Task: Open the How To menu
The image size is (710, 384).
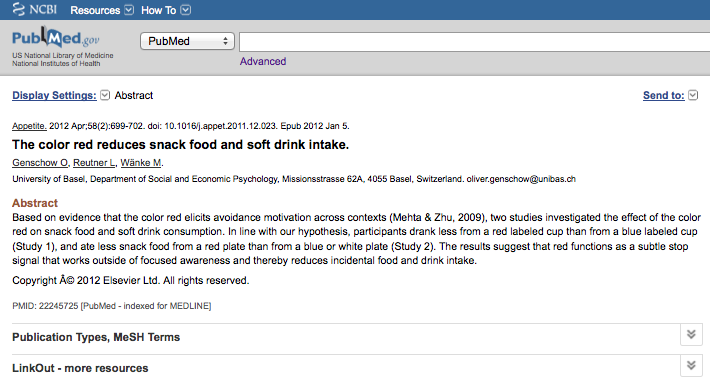Action: coord(158,10)
